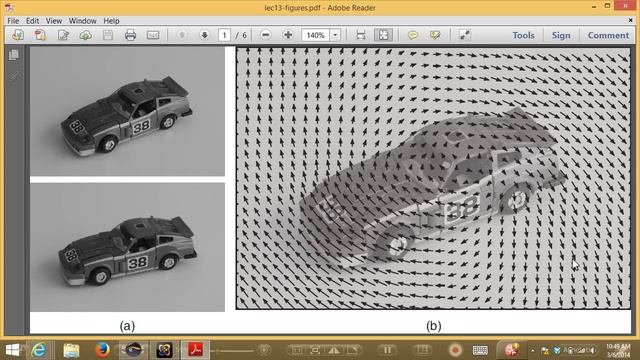Open the Sign pane
The height and width of the screenshot is (360, 640).
(561, 36)
